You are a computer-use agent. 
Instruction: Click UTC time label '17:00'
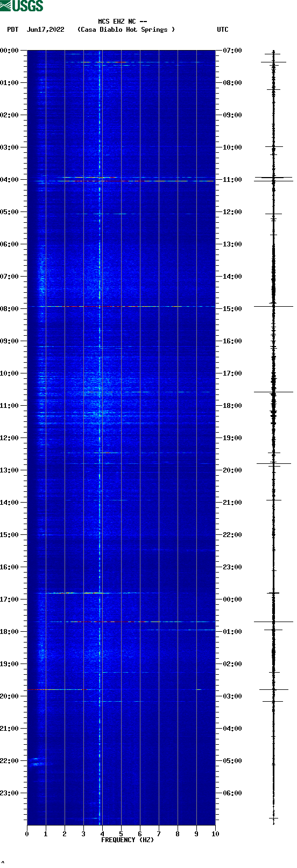pos(232,373)
